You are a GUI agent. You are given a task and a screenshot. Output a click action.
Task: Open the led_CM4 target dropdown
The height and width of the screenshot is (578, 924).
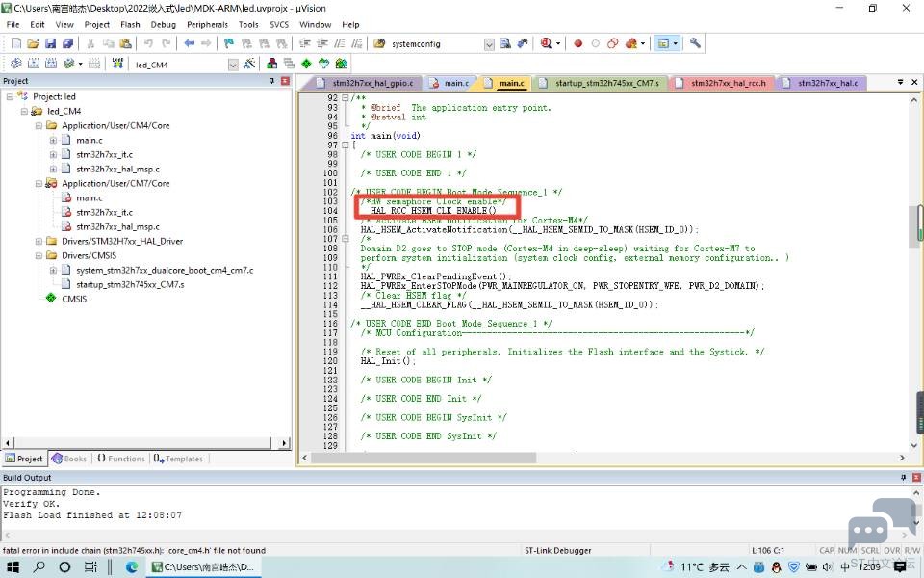(x=233, y=65)
